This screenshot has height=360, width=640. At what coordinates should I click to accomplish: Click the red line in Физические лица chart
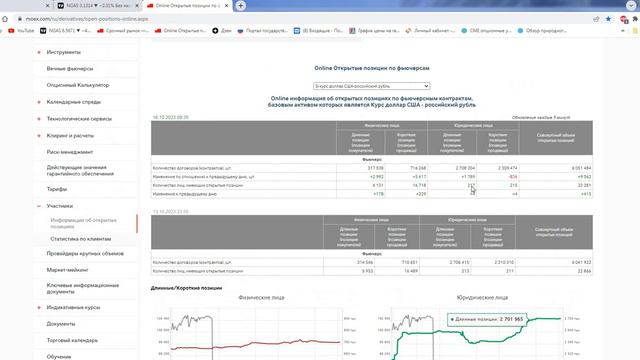click(x=255, y=344)
